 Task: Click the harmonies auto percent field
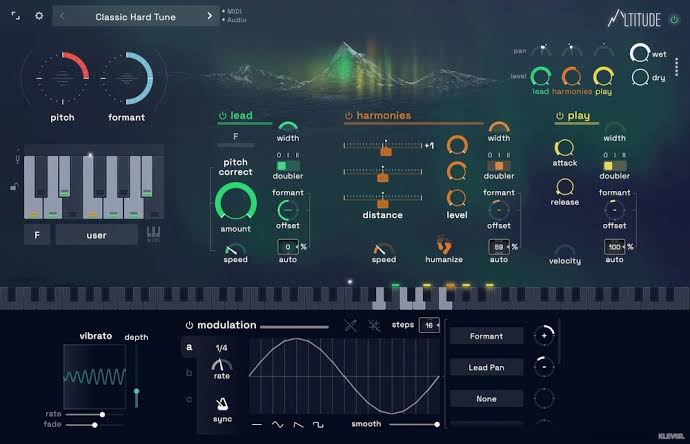pyautogui.click(x=499, y=247)
